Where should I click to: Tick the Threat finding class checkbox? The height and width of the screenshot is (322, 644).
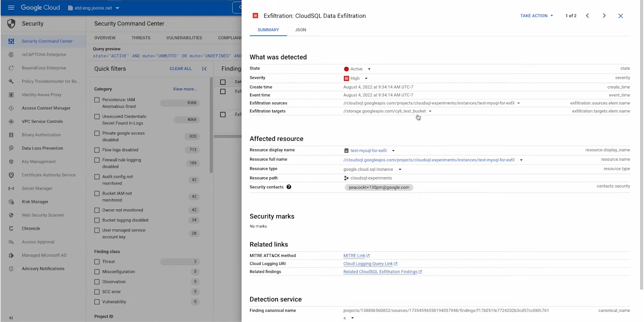pyautogui.click(x=97, y=261)
